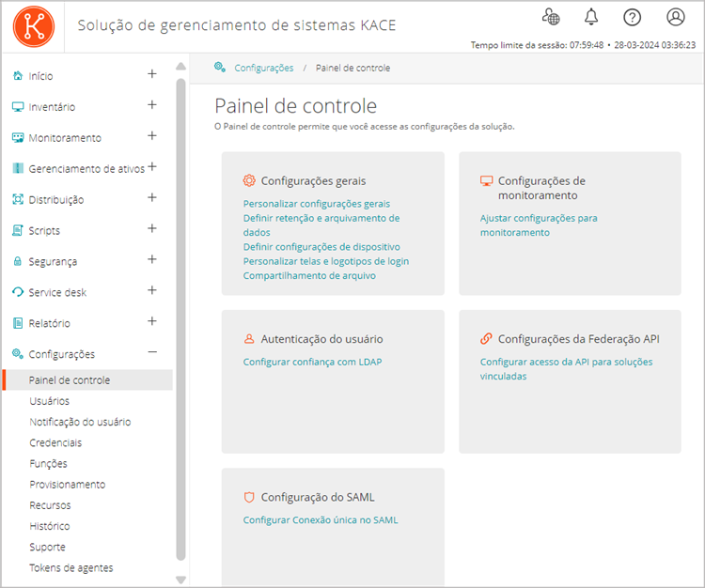The height and width of the screenshot is (588, 705).
Task: Click the Service desk menu label
Action: coord(57,292)
